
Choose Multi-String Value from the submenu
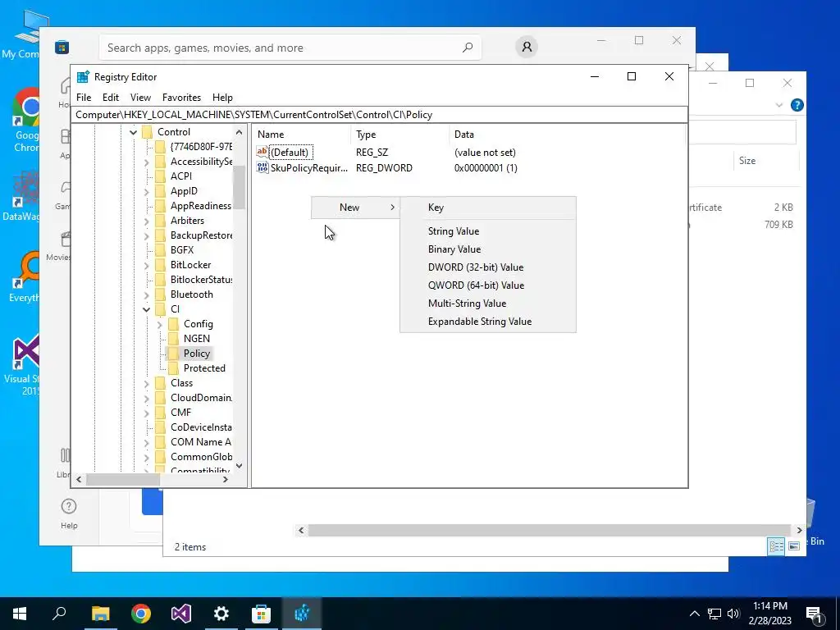488,304
